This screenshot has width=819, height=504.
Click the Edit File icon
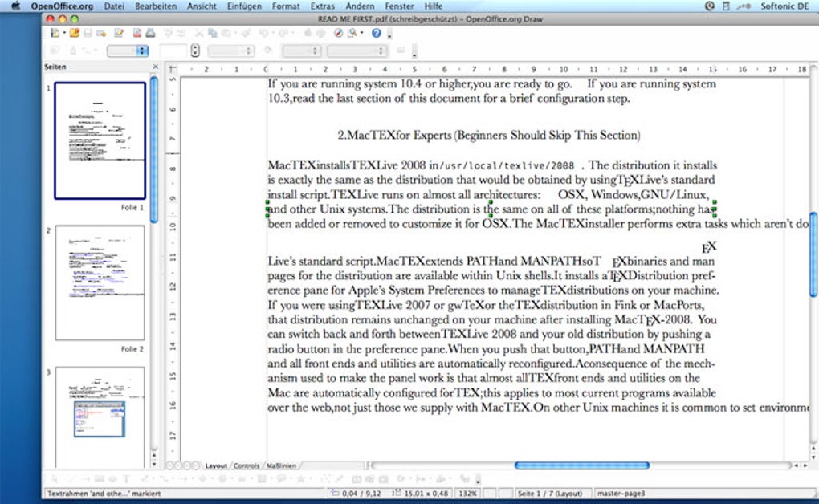pyautogui.click(x=119, y=33)
